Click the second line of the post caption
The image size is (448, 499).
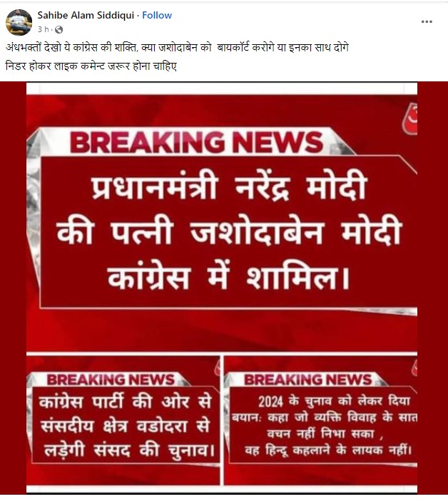pos(91,66)
